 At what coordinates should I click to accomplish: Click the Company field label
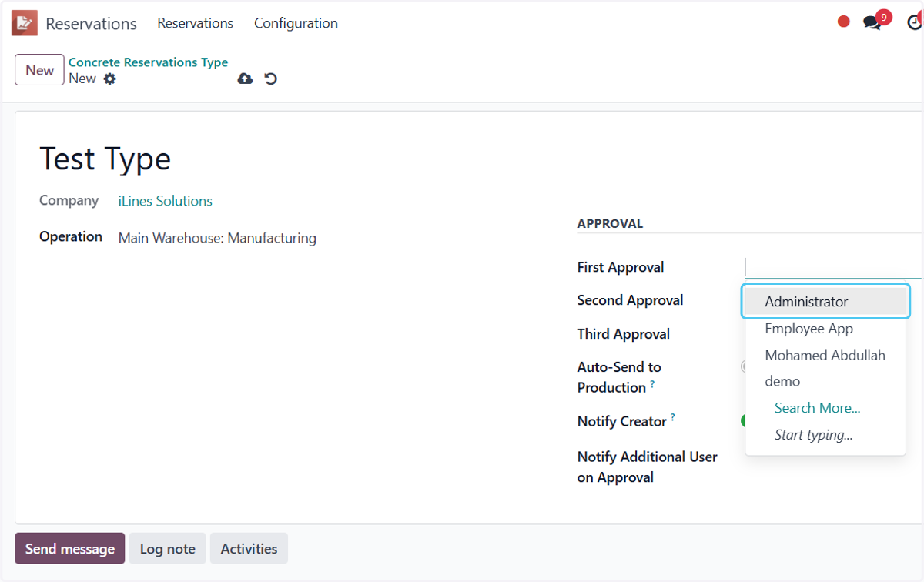69,200
